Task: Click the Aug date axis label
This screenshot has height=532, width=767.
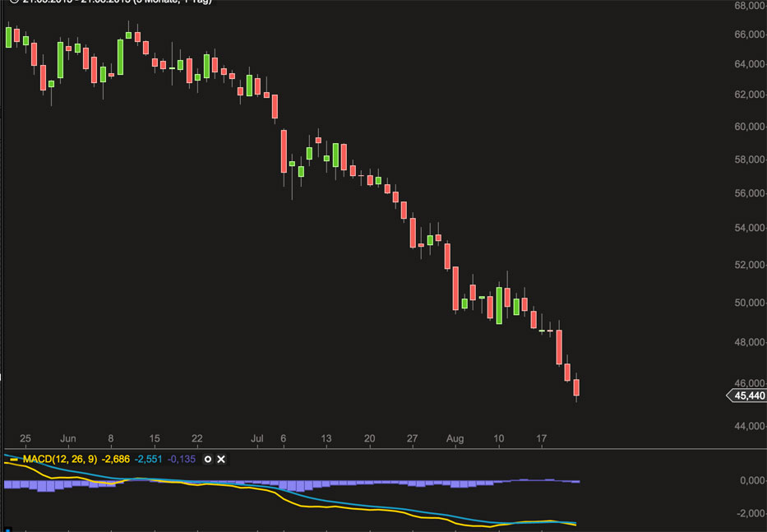Action: point(455,438)
